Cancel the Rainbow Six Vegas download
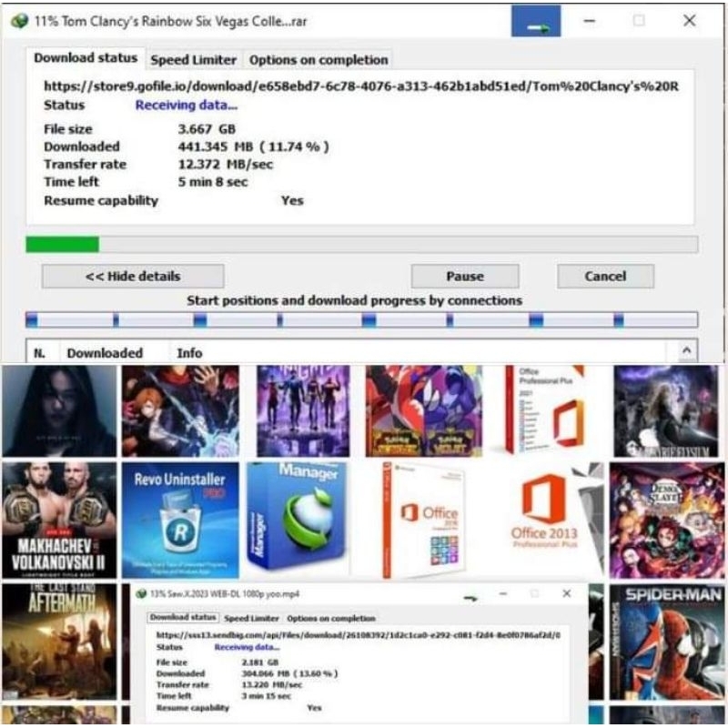The image size is (728, 728). pos(605,276)
